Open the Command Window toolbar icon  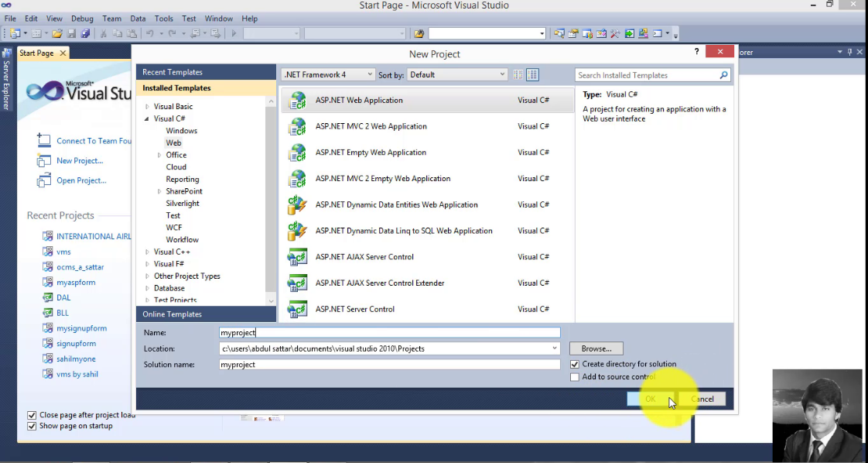[x=657, y=34]
